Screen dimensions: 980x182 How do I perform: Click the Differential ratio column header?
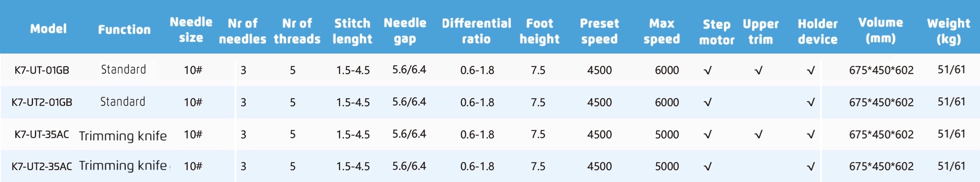click(476, 31)
